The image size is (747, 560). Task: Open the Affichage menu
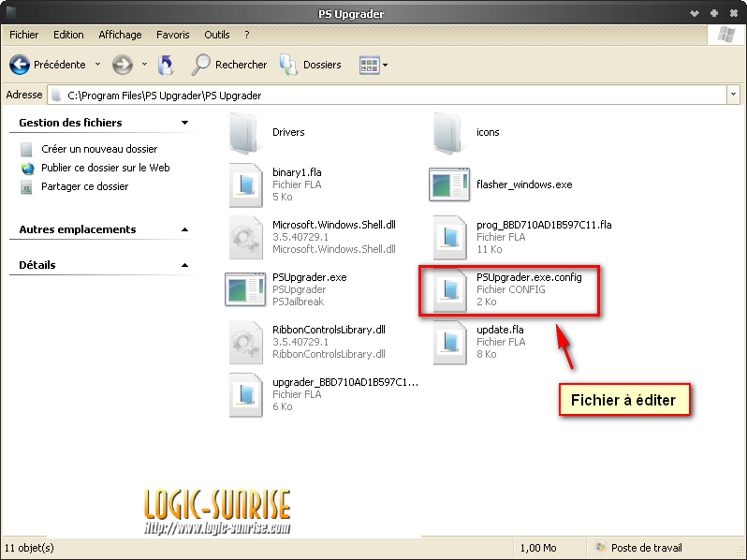(120, 35)
